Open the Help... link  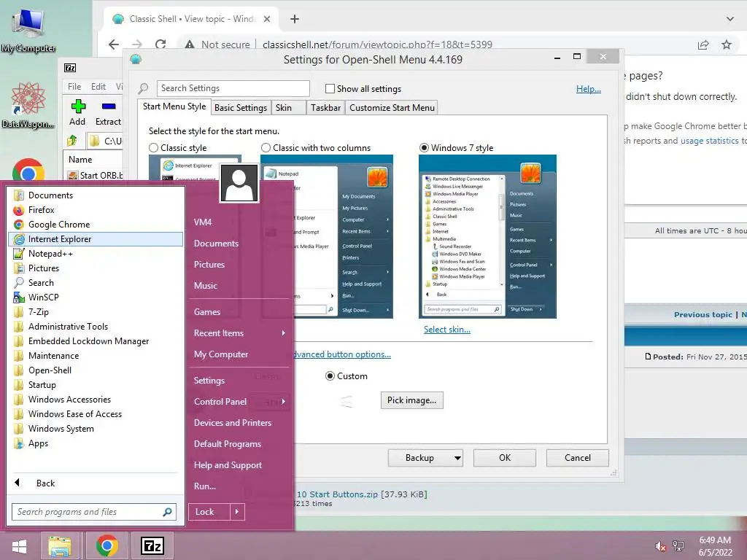589,88
